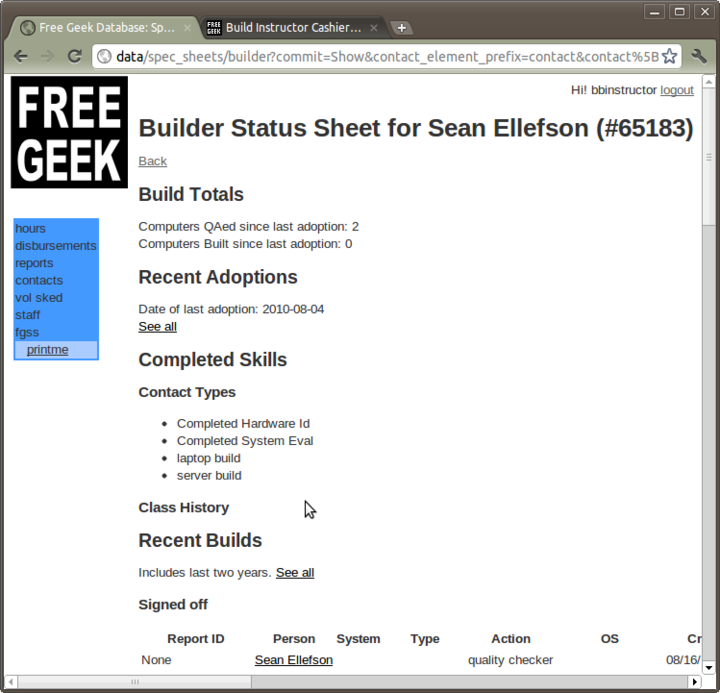Open See all under Recent Adoptions
Image resolution: width=720 pixels, height=693 pixels.
pos(157,326)
